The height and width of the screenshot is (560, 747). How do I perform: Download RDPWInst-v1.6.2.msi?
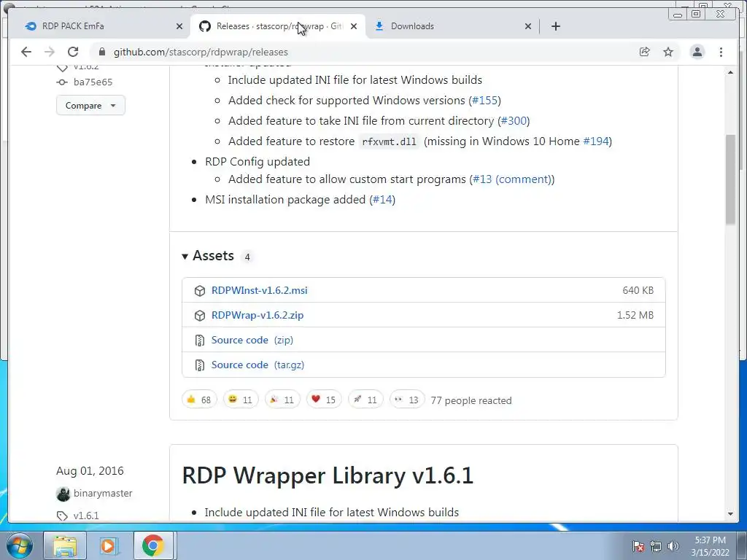coord(259,290)
